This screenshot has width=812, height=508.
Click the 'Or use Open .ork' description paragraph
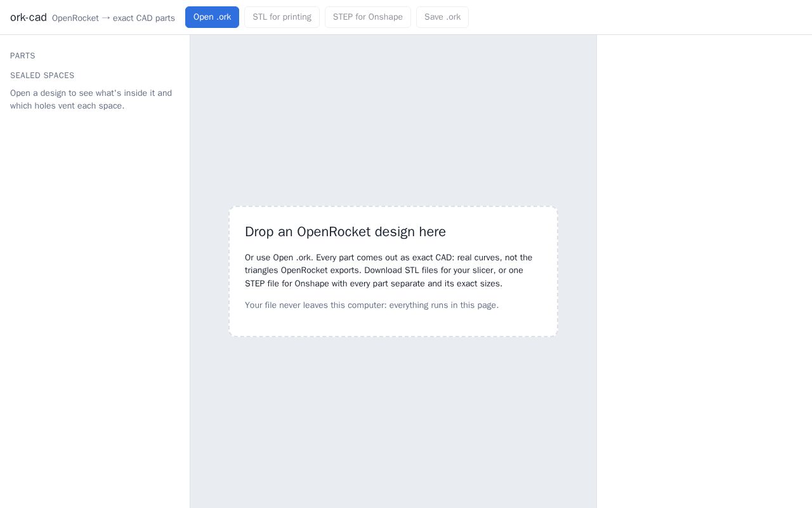click(x=389, y=271)
